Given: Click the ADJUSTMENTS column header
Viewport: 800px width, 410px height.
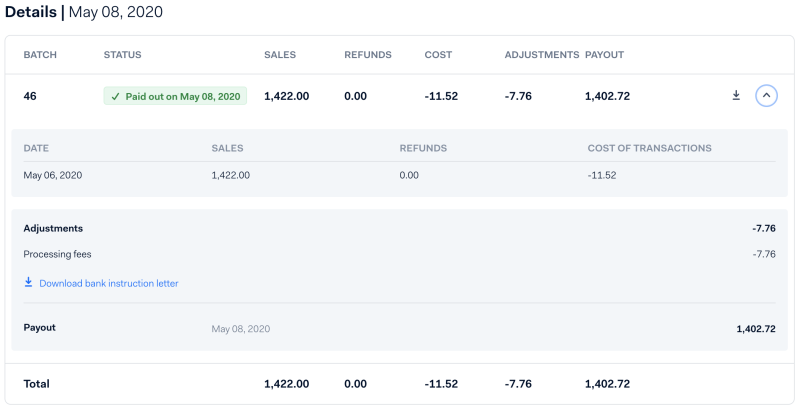Looking at the screenshot, I should 542,55.
